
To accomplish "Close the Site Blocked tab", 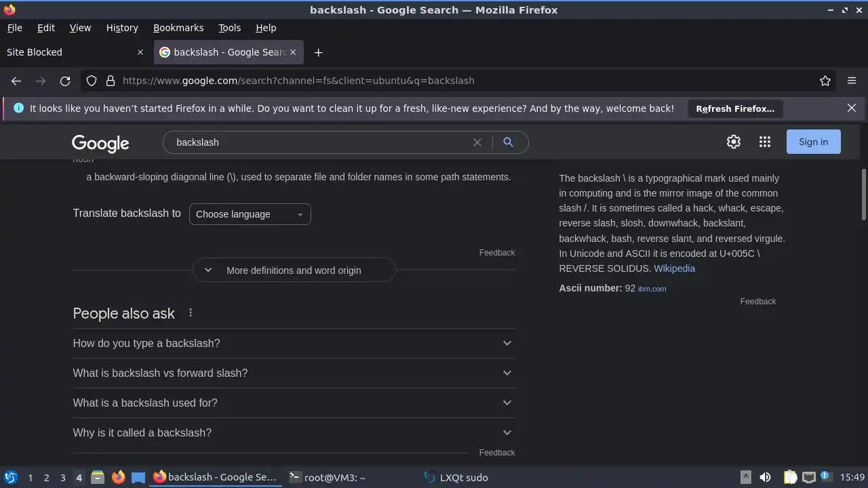I will tap(140, 52).
